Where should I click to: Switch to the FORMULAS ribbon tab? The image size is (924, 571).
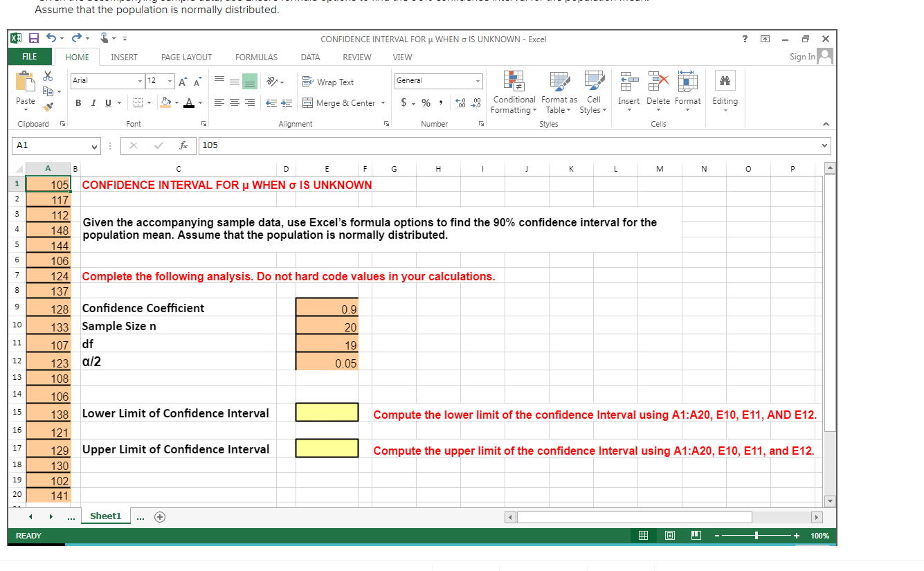pos(255,57)
